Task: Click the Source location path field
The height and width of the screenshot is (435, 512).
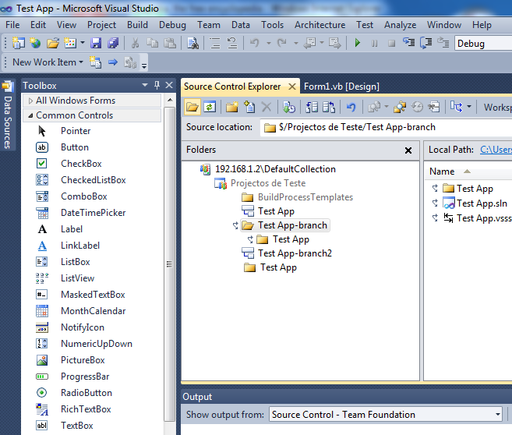Action: click(386, 127)
